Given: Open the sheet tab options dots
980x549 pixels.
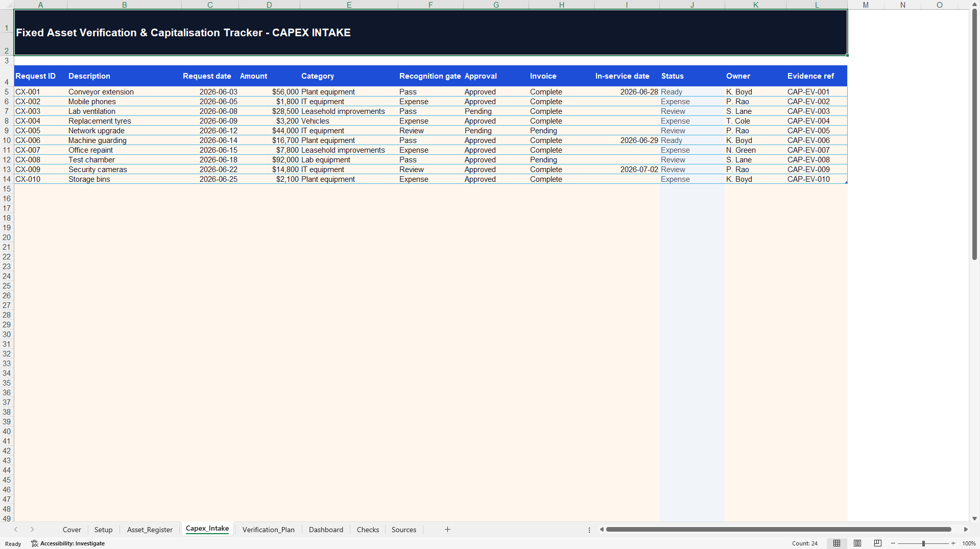Looking at the screenshot, I should coord(589,530).
